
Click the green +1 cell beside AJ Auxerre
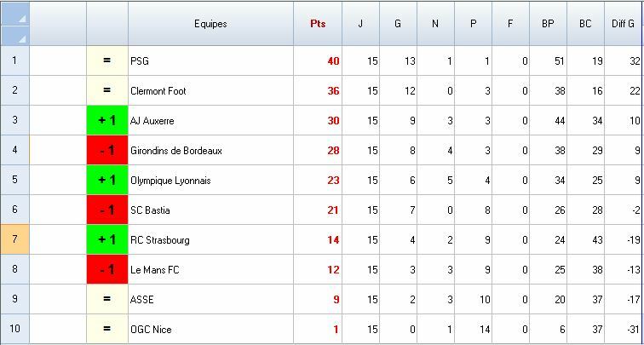(107, 121)
